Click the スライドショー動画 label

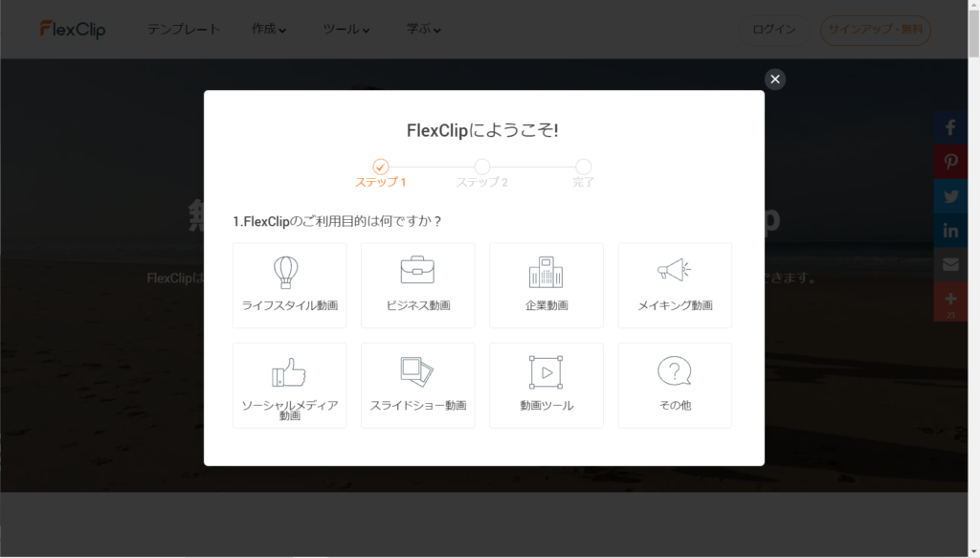pyautogui.click(x=418, y=406)
